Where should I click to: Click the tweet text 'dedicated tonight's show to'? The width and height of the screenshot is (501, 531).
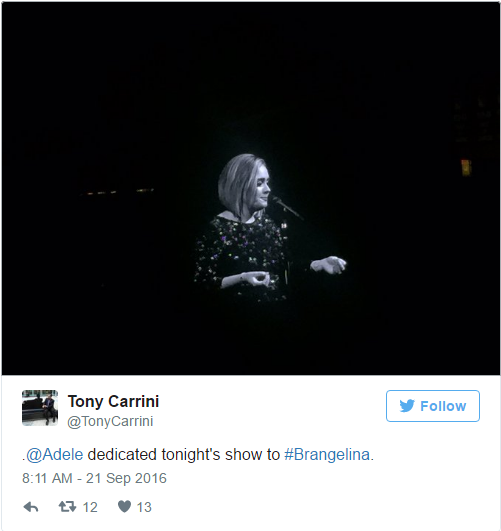[184, 454]
